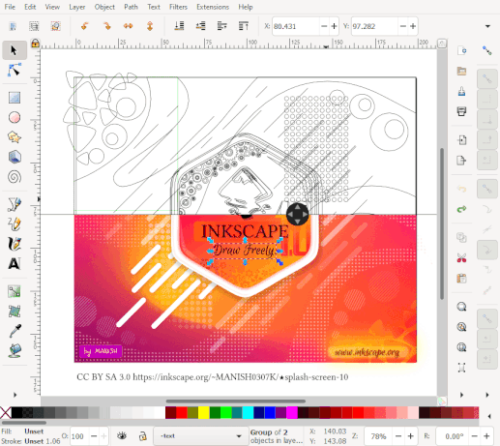
Task: Toggle snap to bounding box corners
Action: (487, 120)
